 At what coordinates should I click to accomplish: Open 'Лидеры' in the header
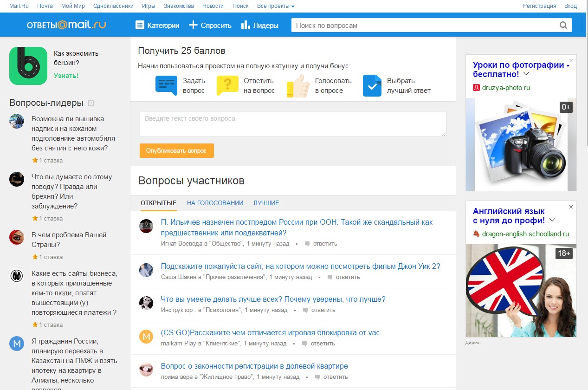click(x=260, y=26)
